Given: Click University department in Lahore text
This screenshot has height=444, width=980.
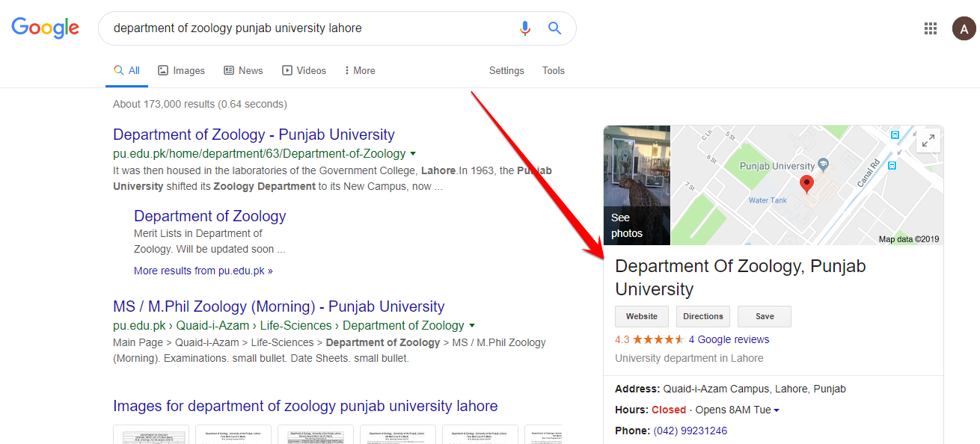Looking at the screenshot, I should (689, 358).
